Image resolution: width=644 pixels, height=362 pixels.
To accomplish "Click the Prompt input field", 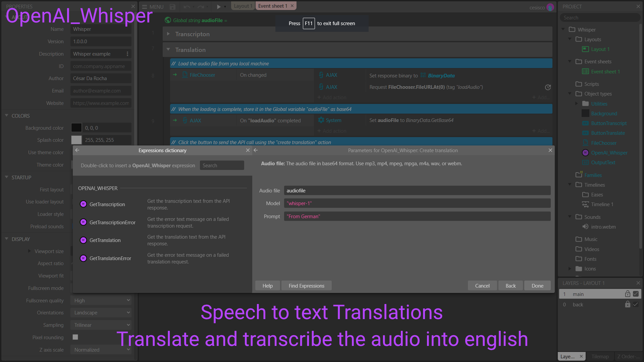I will 417,217.
